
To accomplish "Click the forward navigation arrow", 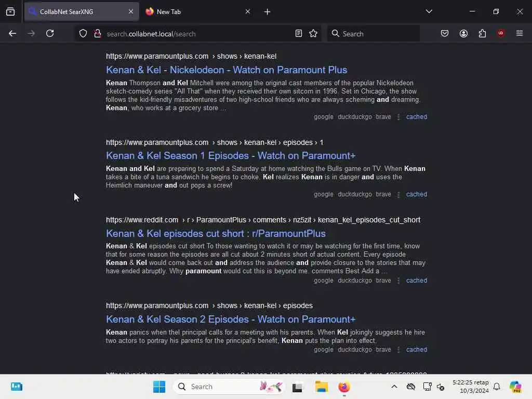I will (31, 33).
